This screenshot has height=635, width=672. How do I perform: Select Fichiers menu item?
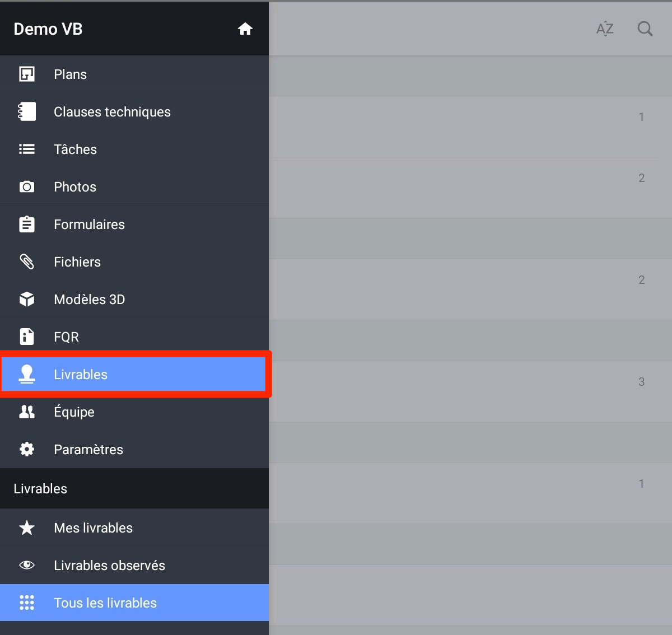134,262
